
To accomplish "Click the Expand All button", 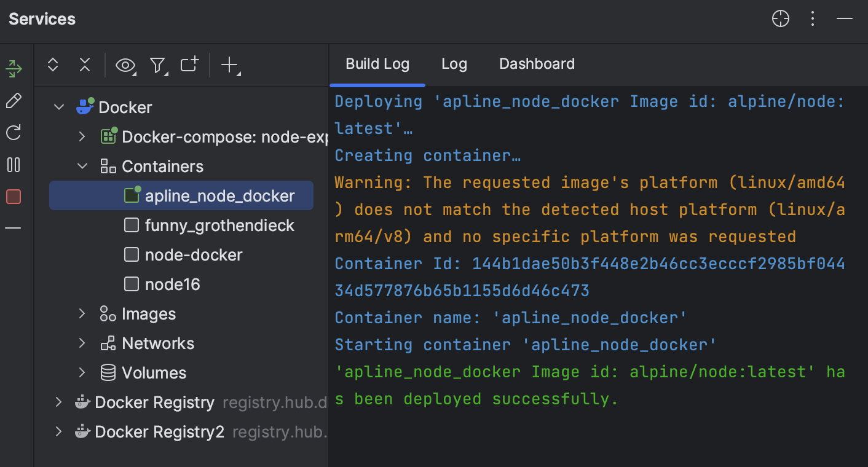I will pyautogui.click(x=52, y=65).
